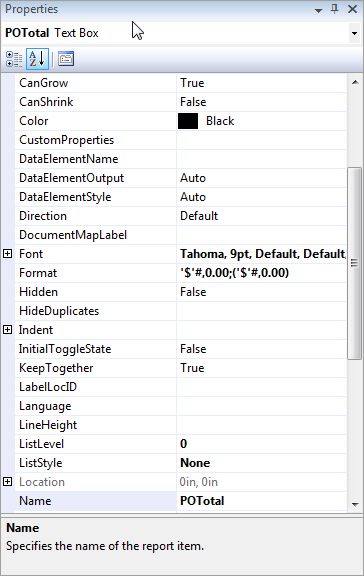
Task: Select the ListStyle property name
Action: pyautogui.click(x=41, y=463)
